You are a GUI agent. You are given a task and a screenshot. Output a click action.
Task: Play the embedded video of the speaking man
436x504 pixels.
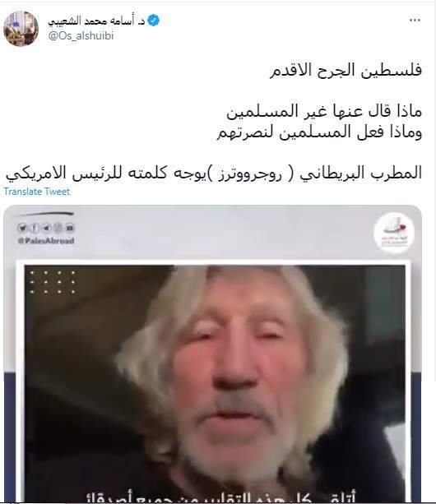point(215,382)
